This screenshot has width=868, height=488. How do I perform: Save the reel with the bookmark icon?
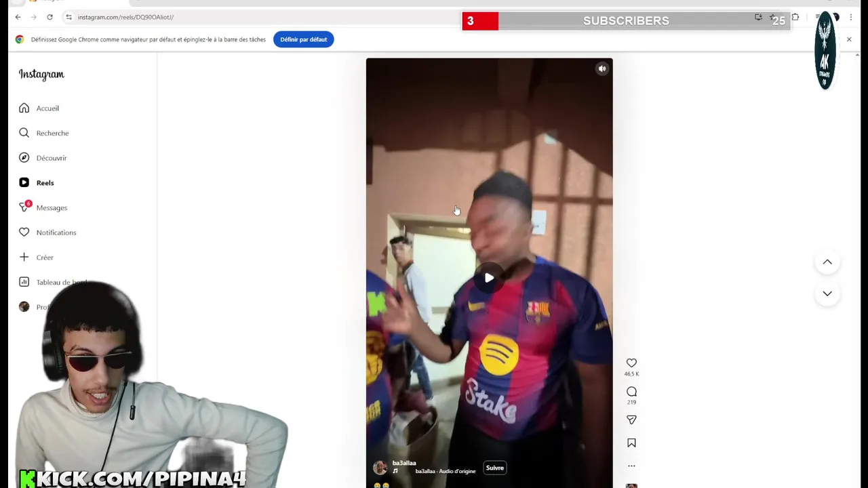[x=631, y=443]
